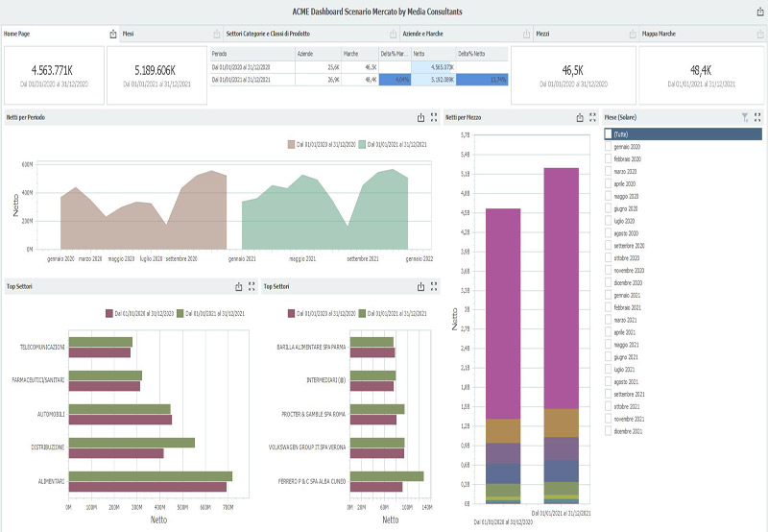Screen dimensions: 768x532
Task: Click export icon in Netti per Periodo panel
Action: (x=420, y=118)
